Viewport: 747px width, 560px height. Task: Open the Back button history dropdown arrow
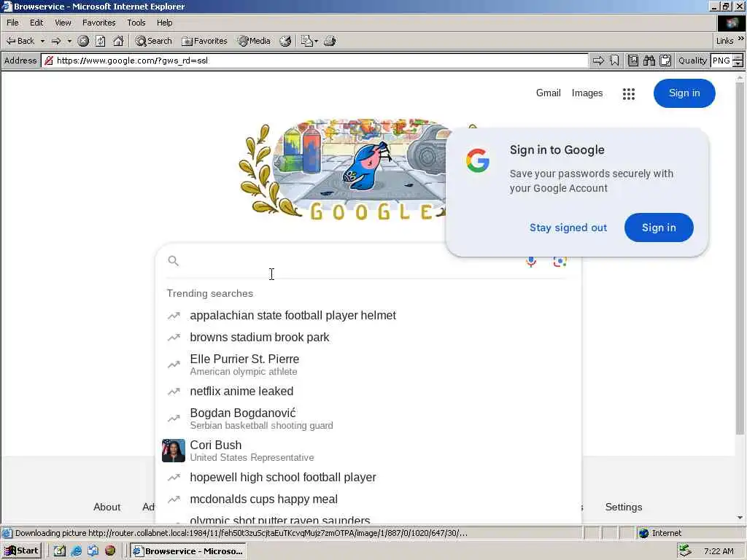click(x=42, y=41)
